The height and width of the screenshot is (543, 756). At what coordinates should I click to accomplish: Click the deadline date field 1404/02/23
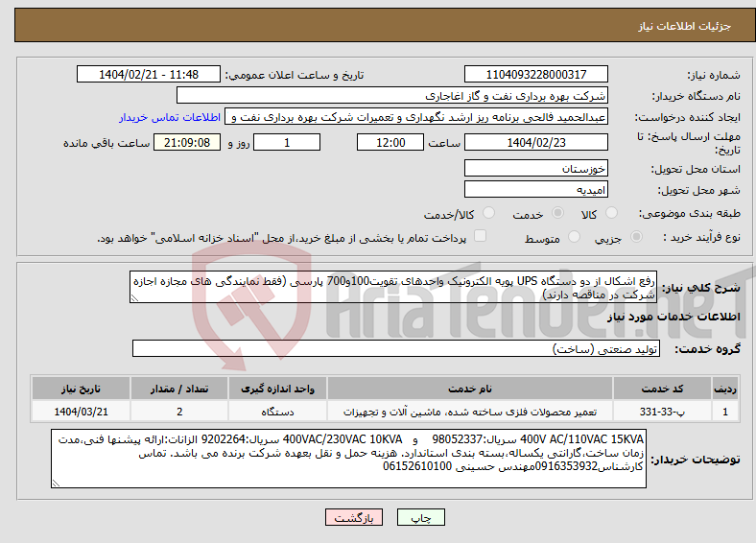pyautogui.click(x=535, y=142)
